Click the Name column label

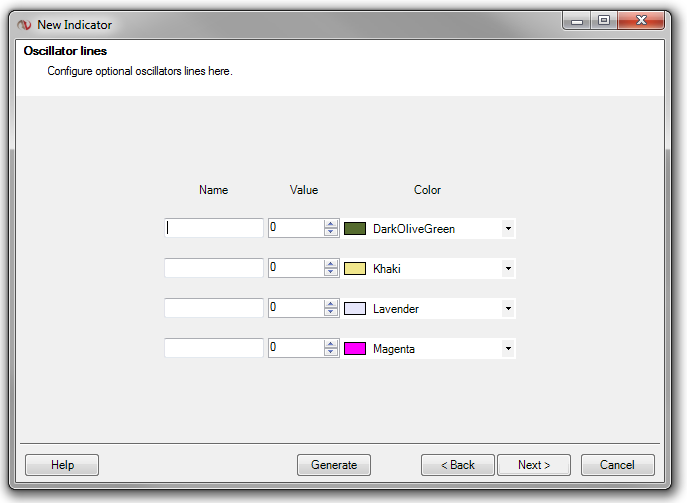213,190
